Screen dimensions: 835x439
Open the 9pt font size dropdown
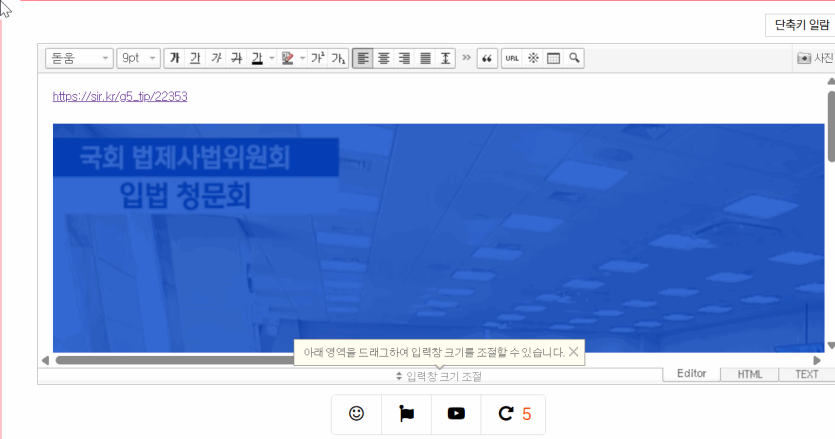coord(138,58)
